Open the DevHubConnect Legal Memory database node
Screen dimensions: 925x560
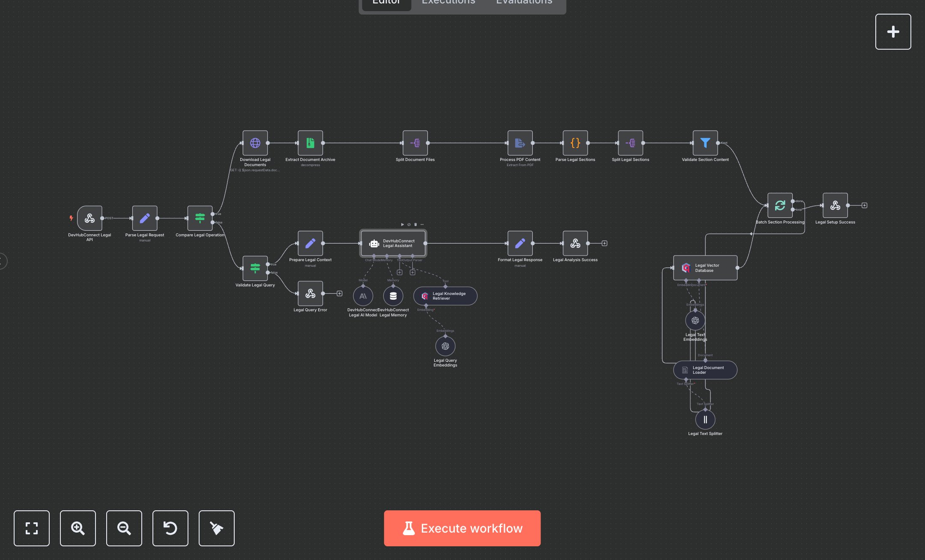[393, 296]
